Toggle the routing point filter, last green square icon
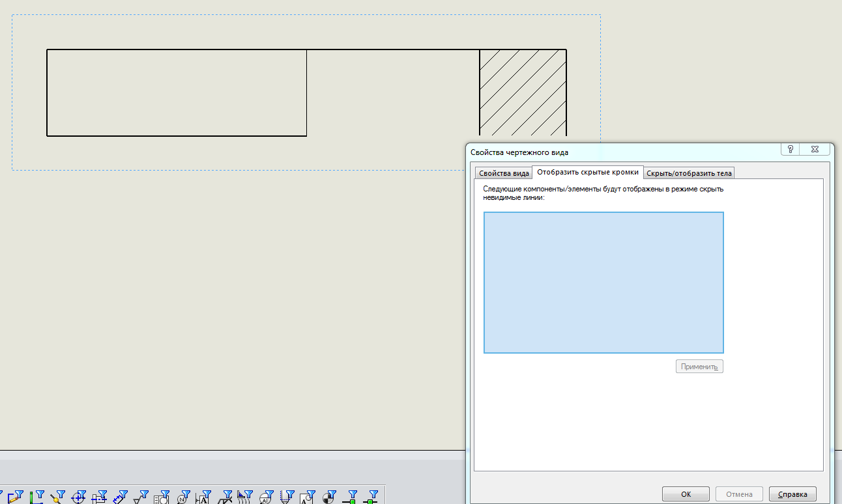 tap(371, 497)
